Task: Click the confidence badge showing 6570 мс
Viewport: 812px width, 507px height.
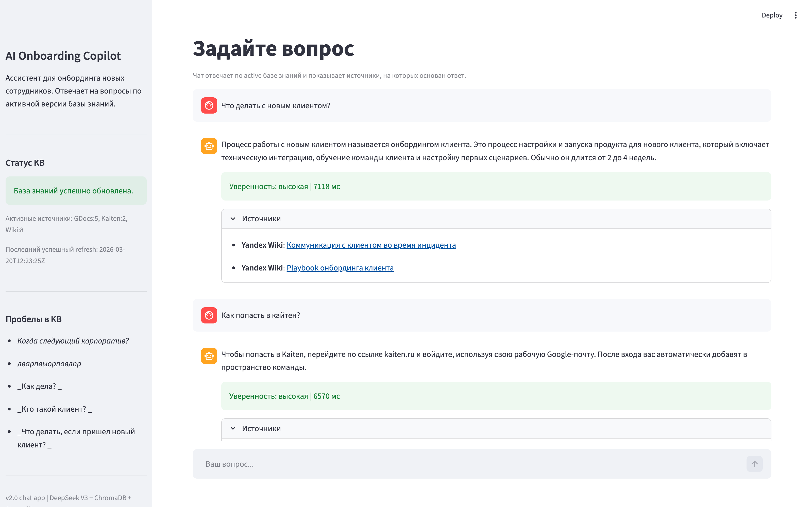Action: [284, 396]
